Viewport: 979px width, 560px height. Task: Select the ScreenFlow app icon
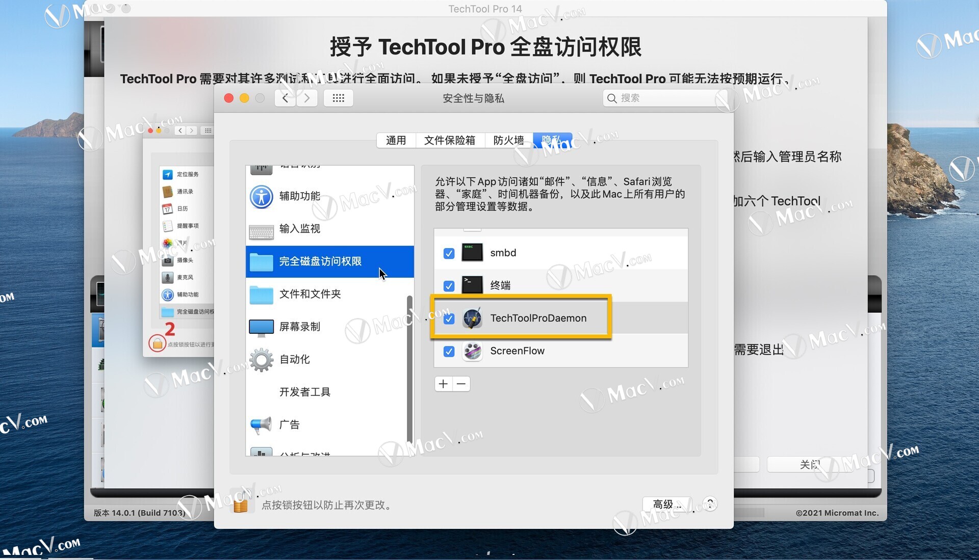coord(472,351)
